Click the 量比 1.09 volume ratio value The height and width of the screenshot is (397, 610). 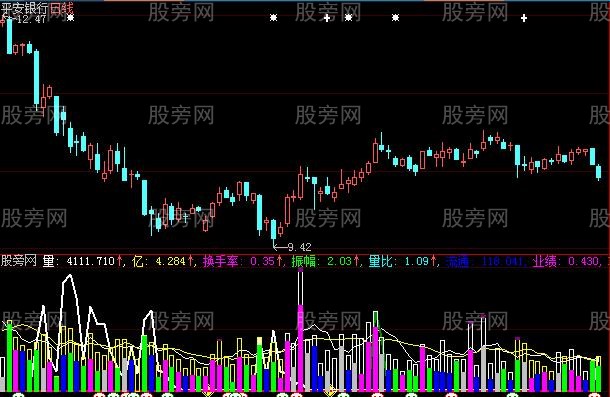[x=399, y=261]
